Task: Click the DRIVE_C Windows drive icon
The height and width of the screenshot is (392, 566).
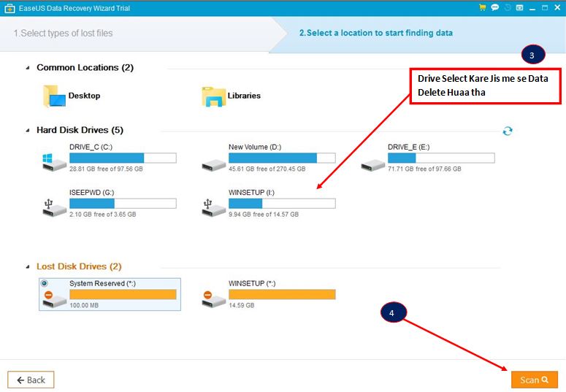Action: [x=54, y=162]
